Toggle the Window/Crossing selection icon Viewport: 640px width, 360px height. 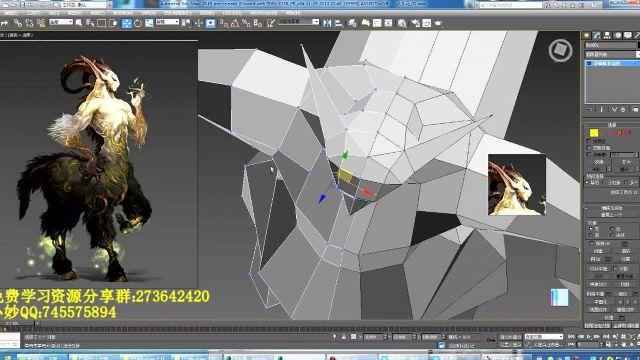coord(113,23)
